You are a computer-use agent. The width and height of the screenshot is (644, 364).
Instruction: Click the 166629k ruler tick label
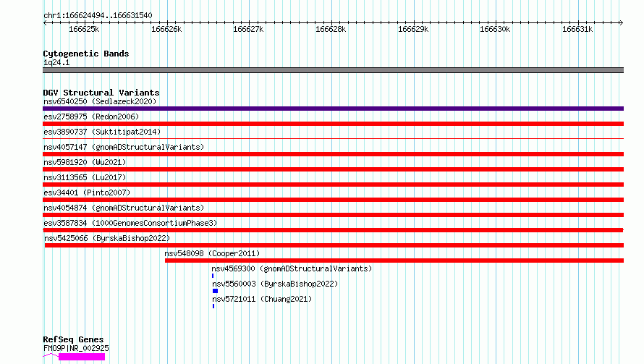413,30
